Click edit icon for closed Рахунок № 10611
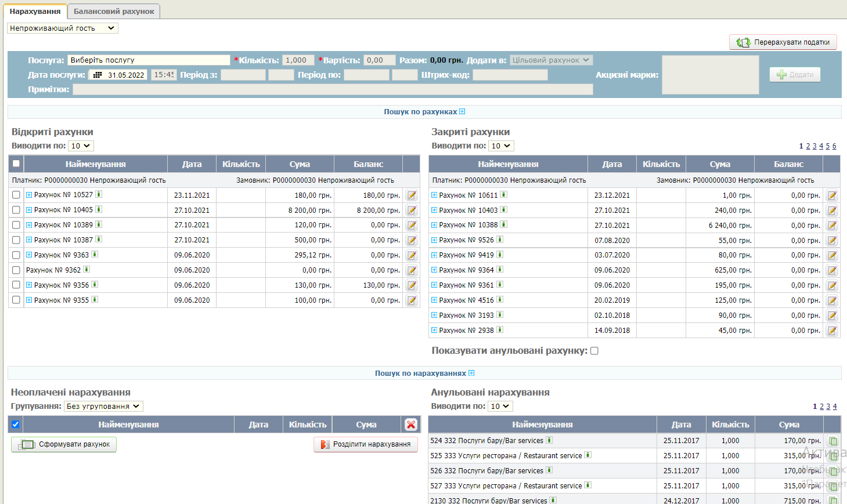 tap(832, 195)
